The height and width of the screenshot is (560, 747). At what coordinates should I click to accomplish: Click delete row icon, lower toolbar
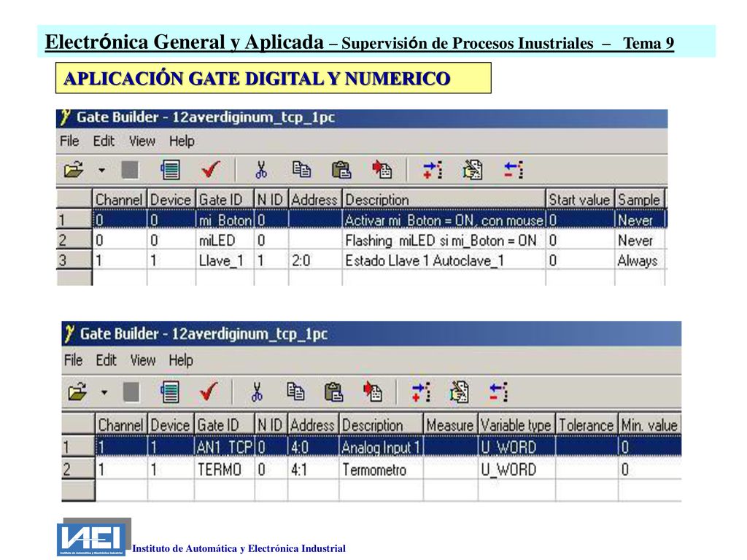pyautogui.click(x=498, y=392)
